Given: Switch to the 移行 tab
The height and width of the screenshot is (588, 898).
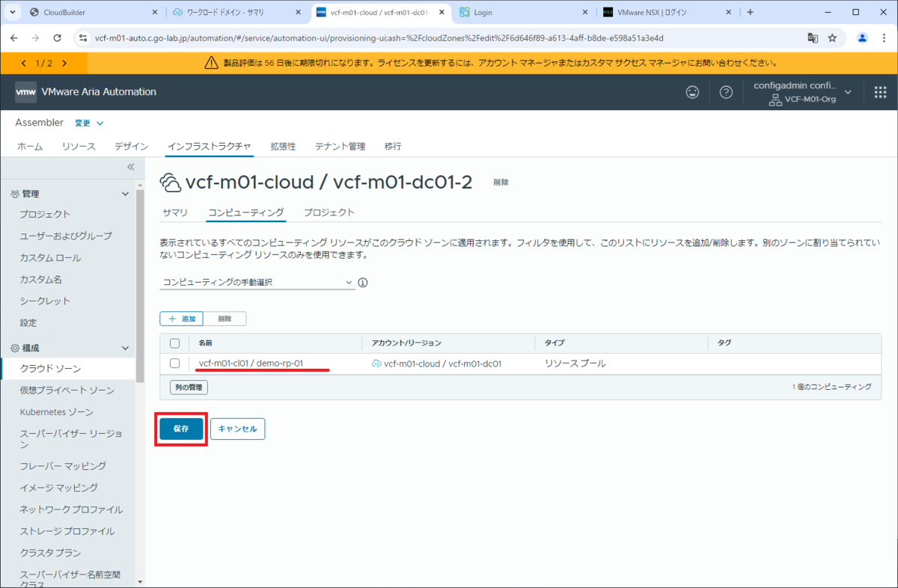Looking at the screenshot, I should pos(393,147).
